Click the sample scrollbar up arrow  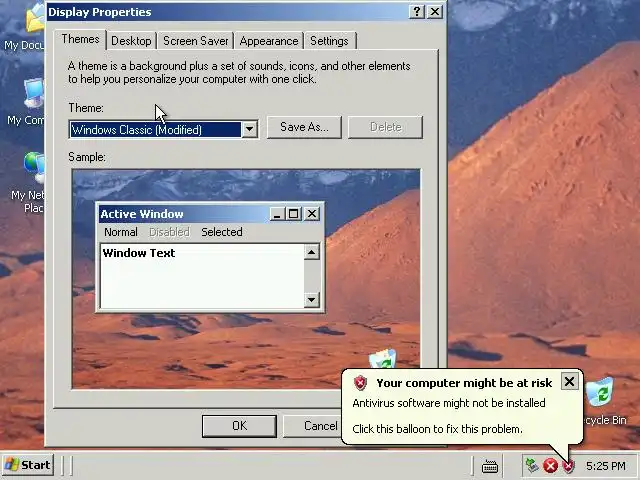pos(311,252)
